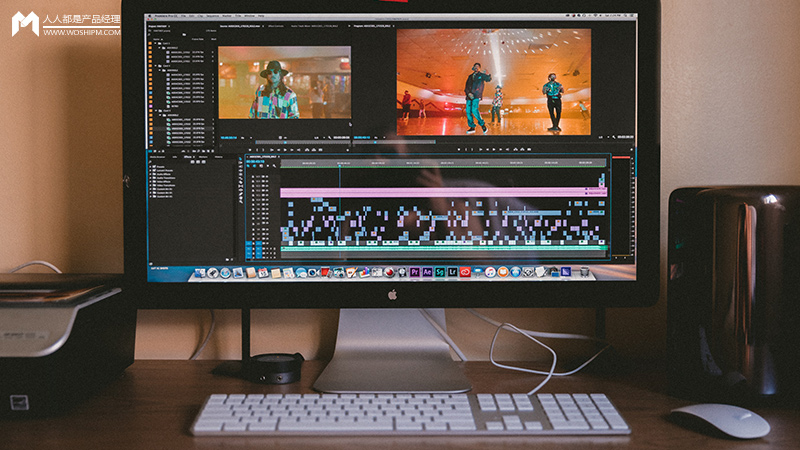The width and height of the screenshot is (800, 450).
Task: Click the Program monitor video frame
Action: [x=493, y=82]
